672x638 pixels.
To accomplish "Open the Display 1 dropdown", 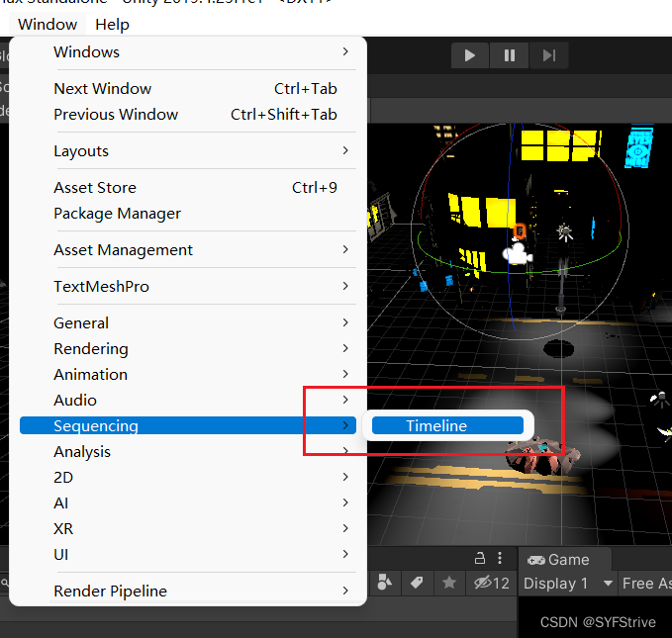I will pyautogui.click(x=567, y=584).
